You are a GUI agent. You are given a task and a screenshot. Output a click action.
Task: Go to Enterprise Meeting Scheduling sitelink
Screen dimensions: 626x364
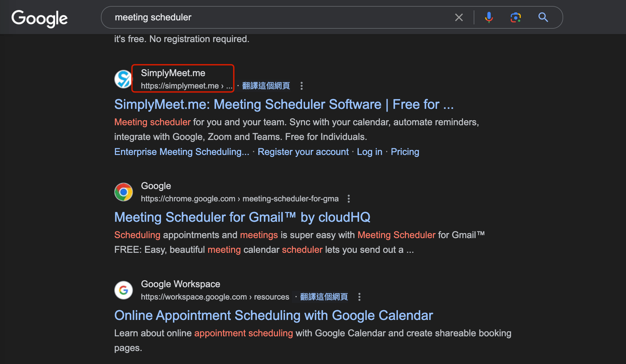(181, 152)
